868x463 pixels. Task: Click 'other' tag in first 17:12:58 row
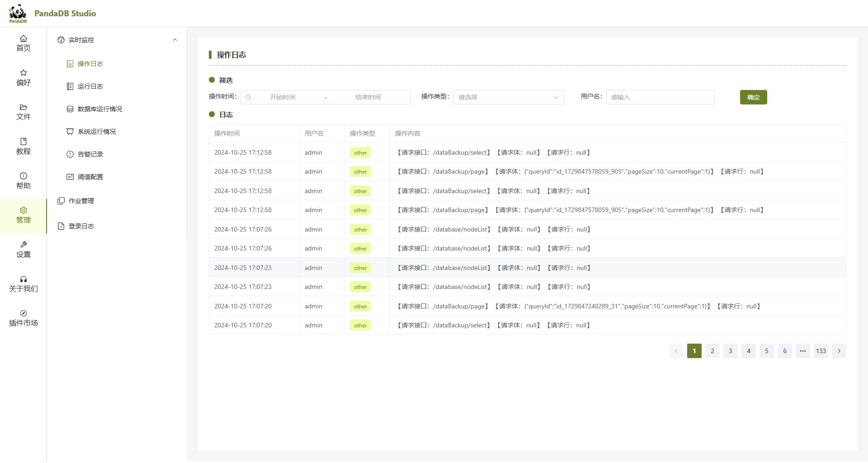(x=360, y=152)
